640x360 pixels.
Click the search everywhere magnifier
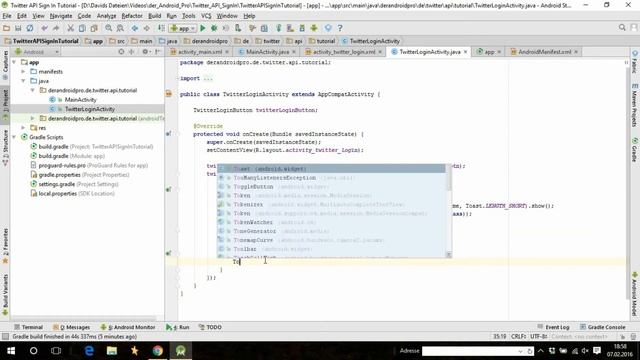click(622, 27)
